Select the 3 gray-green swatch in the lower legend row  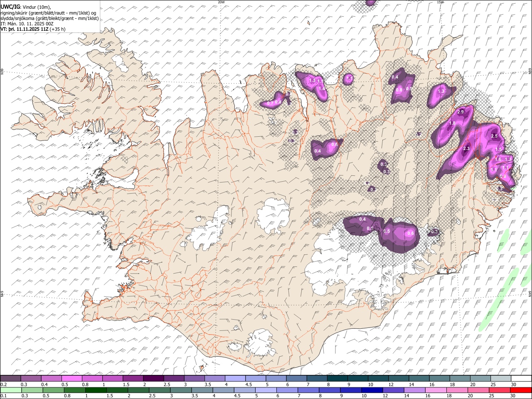click(181, 390)
